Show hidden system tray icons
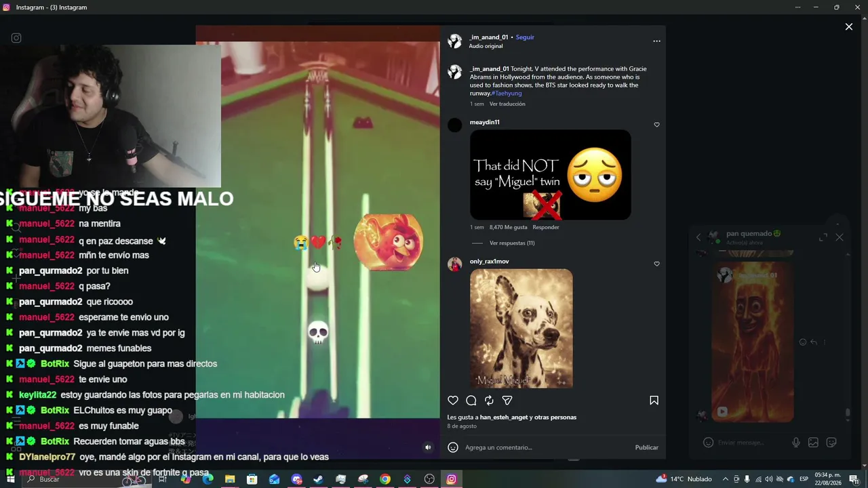 pos(726,479)
